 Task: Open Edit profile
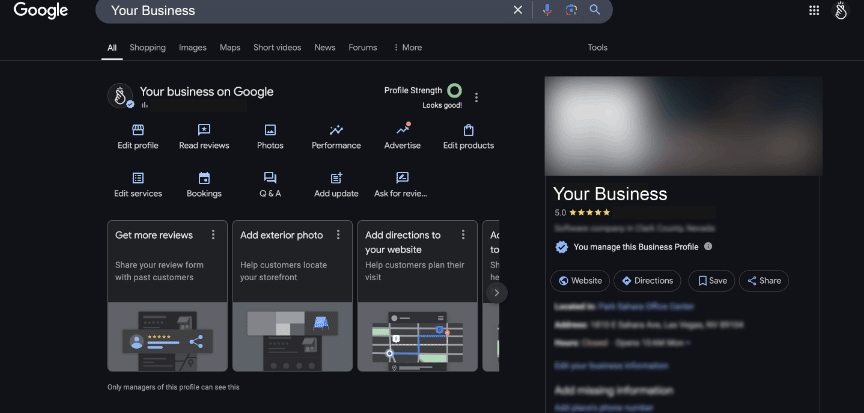coord(138,137)
